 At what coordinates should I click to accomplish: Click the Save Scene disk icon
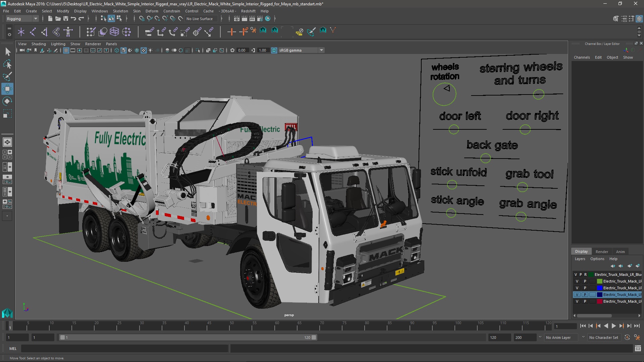pos(66,19)
